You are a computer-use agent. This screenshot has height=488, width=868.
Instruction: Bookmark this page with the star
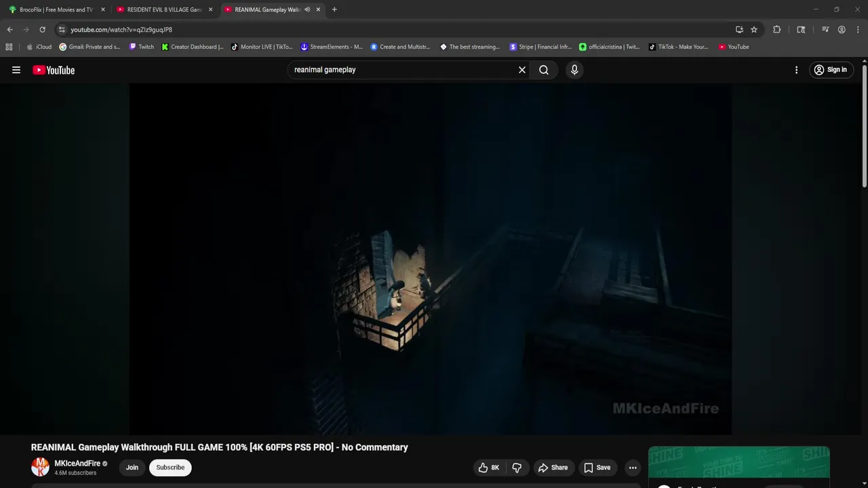click(753, 30)
